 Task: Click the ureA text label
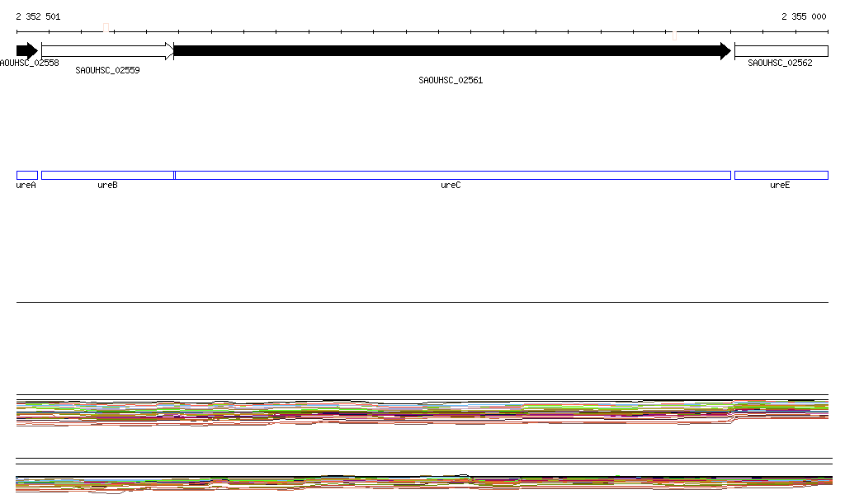[26, 185]
